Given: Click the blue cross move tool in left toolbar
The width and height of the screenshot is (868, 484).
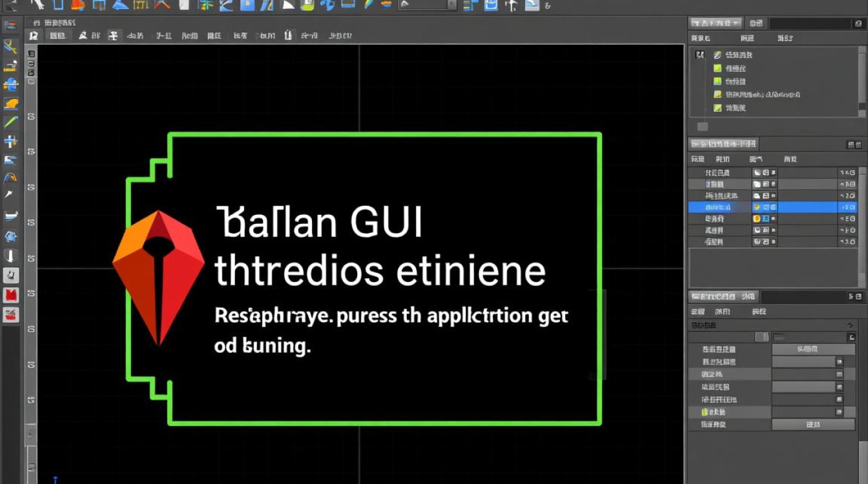Looking at the screenshot, I should (11, 141).
